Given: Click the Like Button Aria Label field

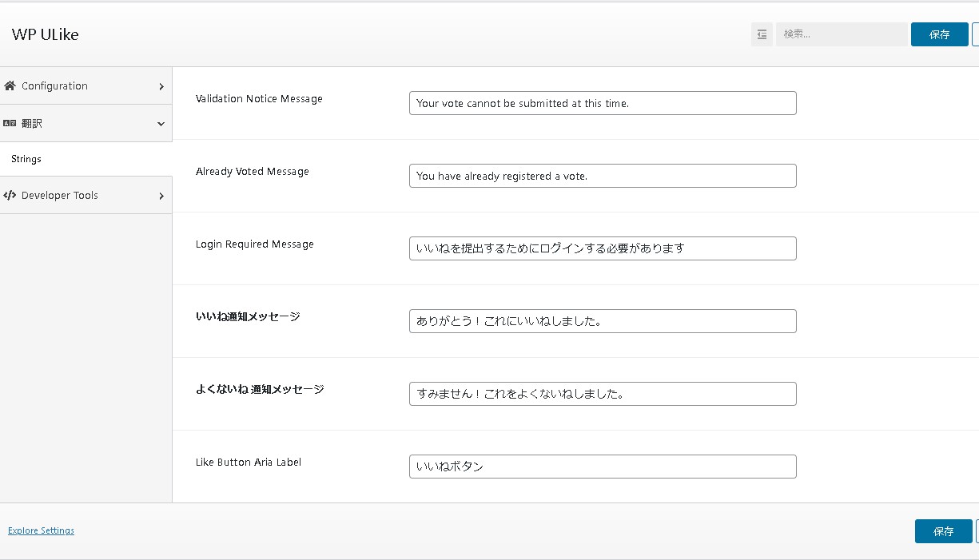Looking at the screenshot, I should [603, 467].
